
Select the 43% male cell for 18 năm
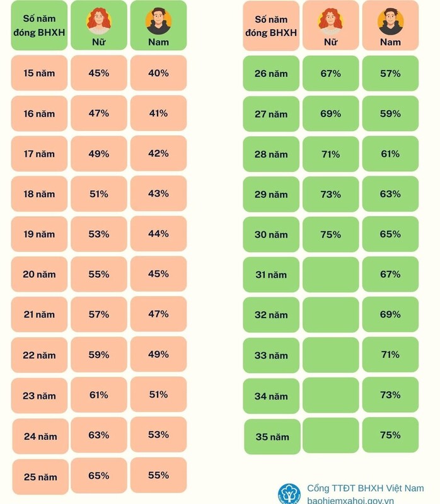coord(158,193)
